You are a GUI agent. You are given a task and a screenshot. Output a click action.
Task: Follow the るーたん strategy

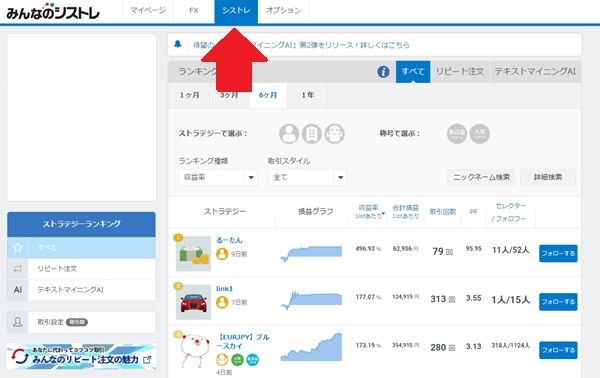coord(558,253)
